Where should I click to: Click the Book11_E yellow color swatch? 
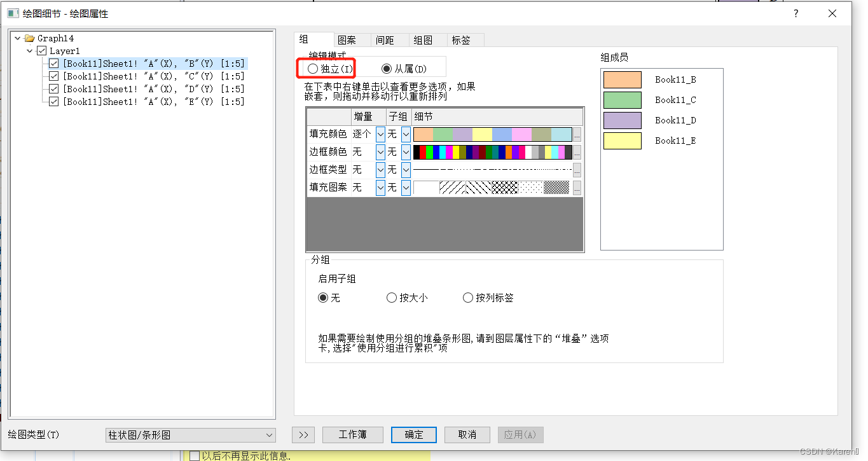tap(623, 141)
